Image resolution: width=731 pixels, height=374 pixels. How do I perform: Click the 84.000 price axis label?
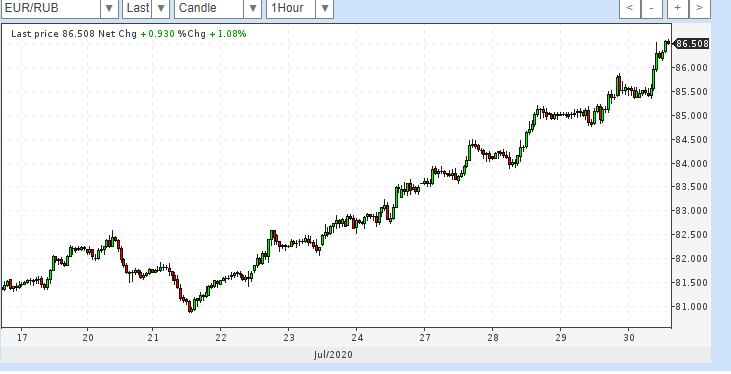pos(691,163)
